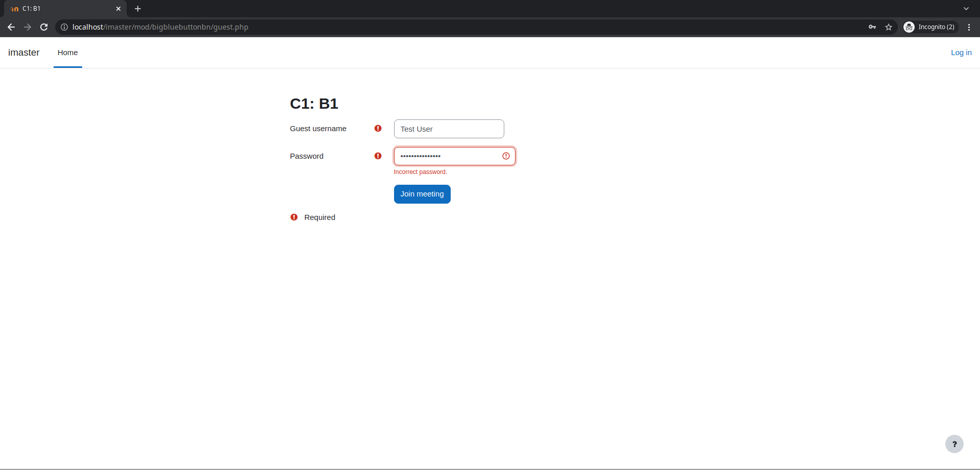
Task: Open saved passwords key icon
Action: (872, 27)
